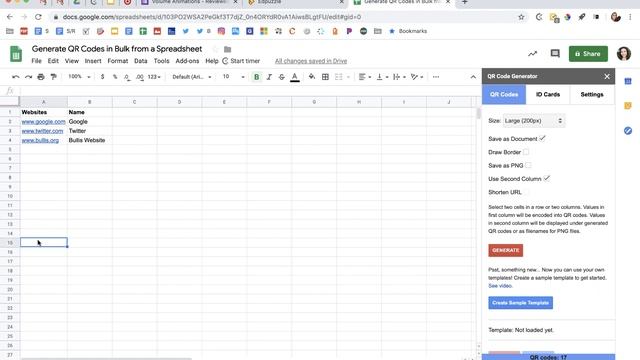This screenshot has width=640, height=360.
Task: Format cells as currency
Action: coord(102,77)
